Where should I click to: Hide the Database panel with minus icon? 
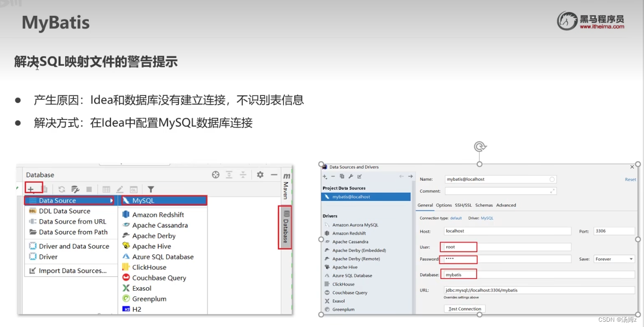coord(274,175)
